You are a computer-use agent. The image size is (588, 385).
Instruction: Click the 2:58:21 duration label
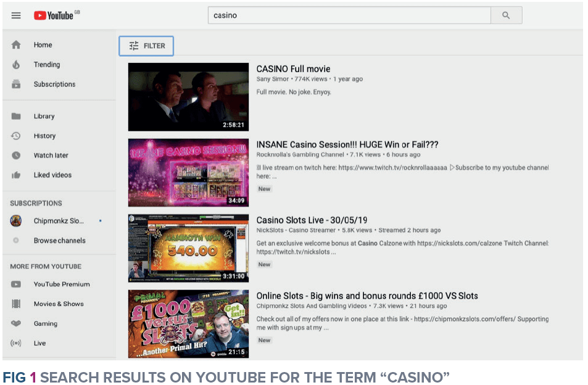point(234,125)
